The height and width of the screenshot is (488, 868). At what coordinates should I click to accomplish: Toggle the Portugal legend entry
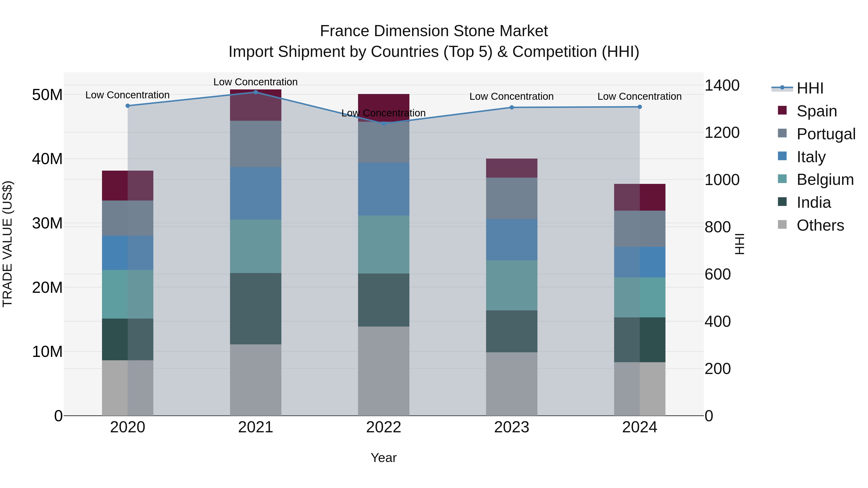817,134
